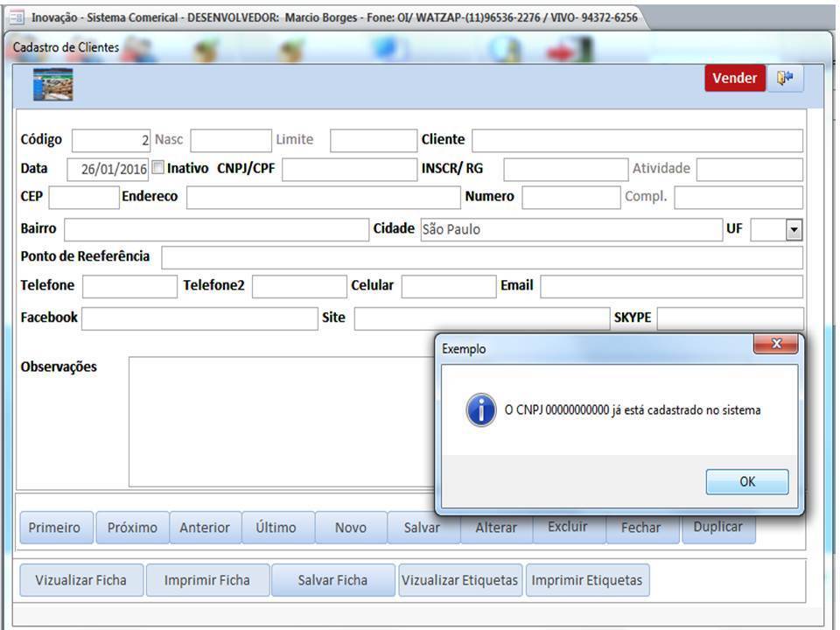Click the CNPJ/CPF input field
This screenshot has height=630, width=840.
click(x=350, y=169)
